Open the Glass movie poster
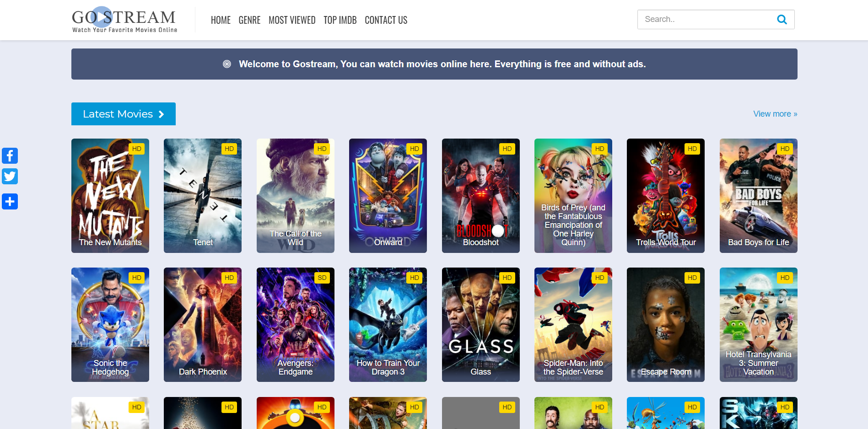Screen dimensions: 868x429 [480, 325]
